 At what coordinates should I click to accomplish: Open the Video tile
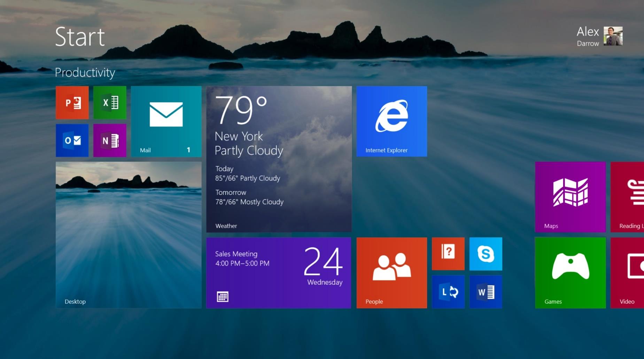[x=627, y=273]
